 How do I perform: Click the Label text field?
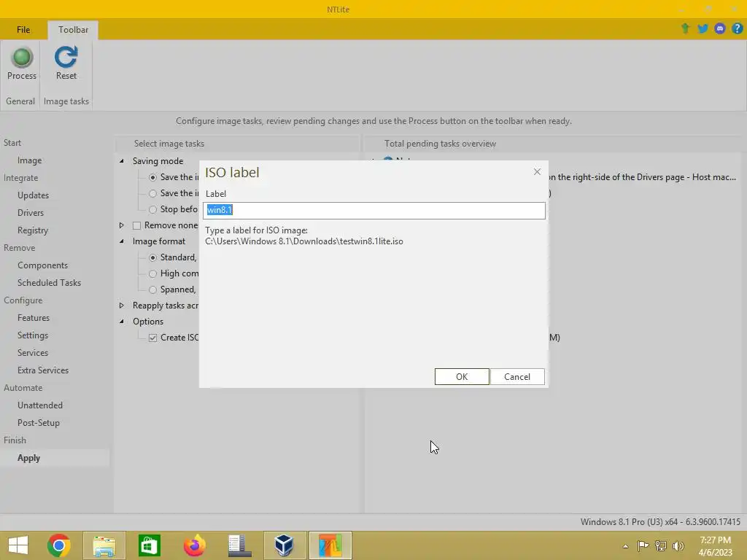(x=374, y=210)
